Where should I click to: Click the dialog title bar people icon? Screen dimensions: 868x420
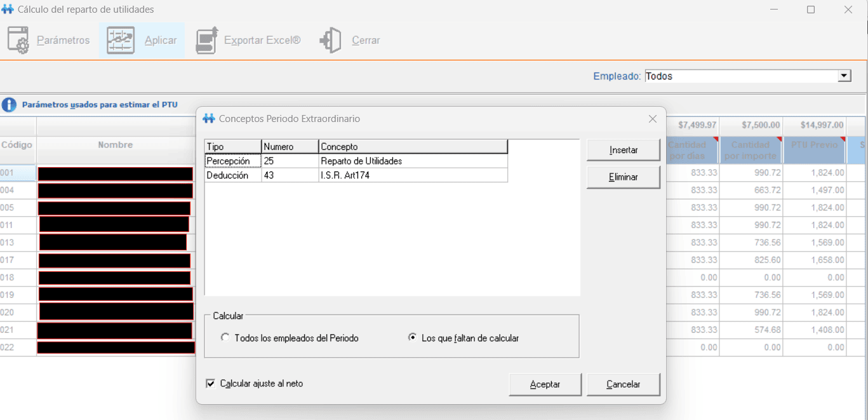coord(208,119)
